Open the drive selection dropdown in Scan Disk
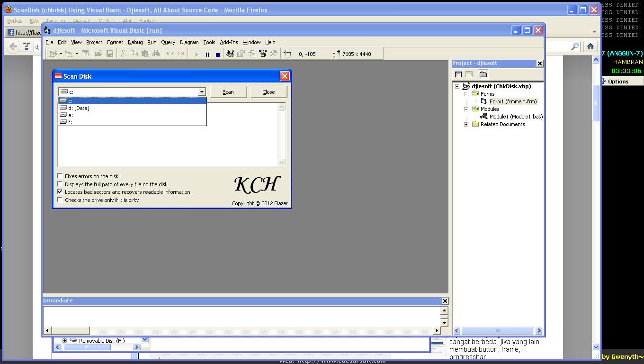Image resolution: width=644 pixels, height=364 pixels. (x=202, y=91)
